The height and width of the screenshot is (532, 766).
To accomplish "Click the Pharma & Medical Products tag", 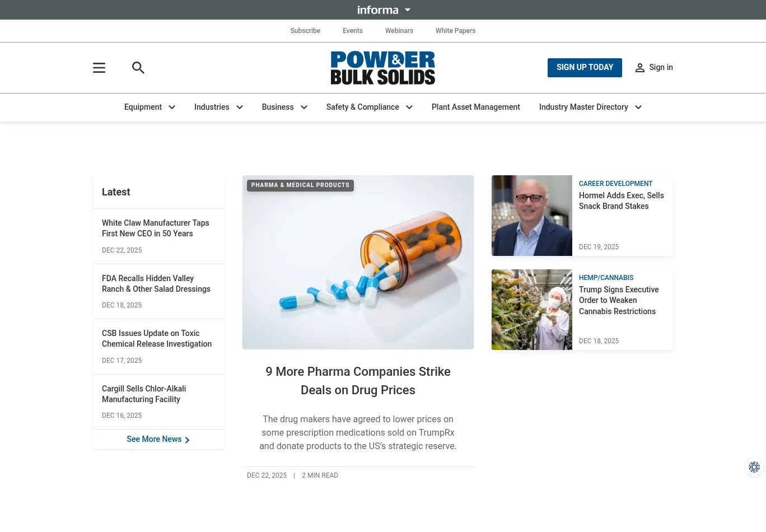I will click(x=300, y=185).
